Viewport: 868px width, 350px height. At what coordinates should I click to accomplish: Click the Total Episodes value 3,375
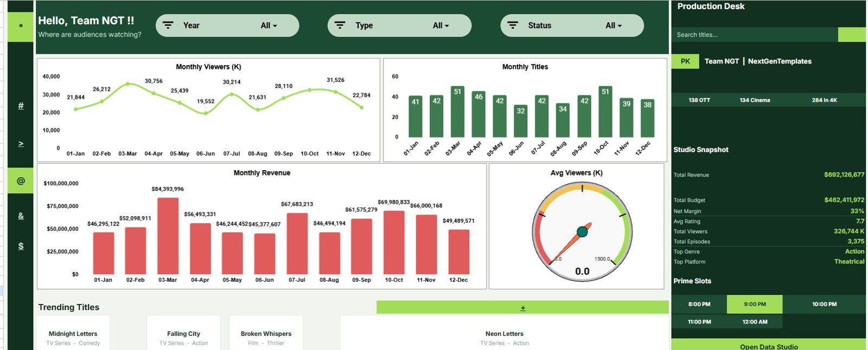click(x=856, y=242)
